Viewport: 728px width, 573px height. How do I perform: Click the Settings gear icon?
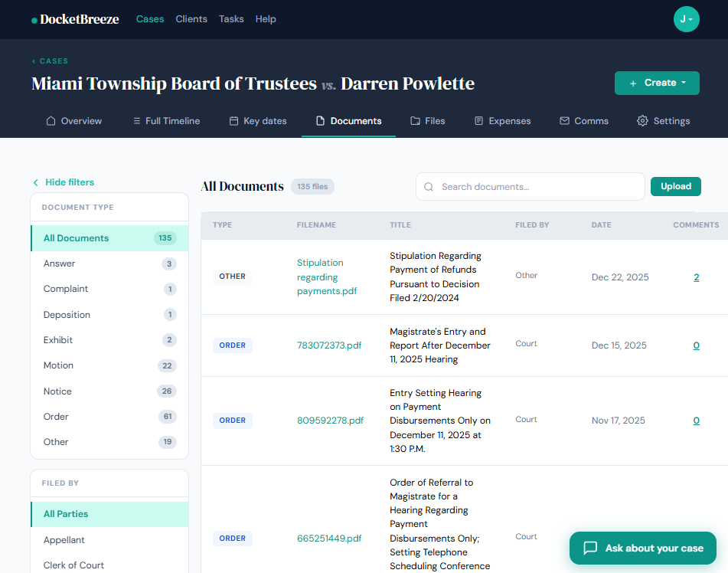pos(642,121)
